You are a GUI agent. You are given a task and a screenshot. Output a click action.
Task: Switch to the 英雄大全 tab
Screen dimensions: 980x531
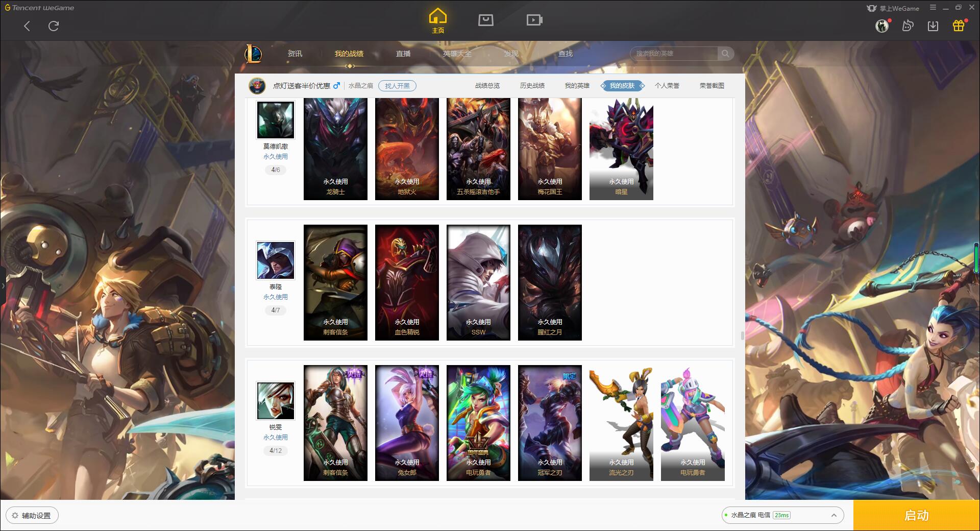tap(457, 54)
